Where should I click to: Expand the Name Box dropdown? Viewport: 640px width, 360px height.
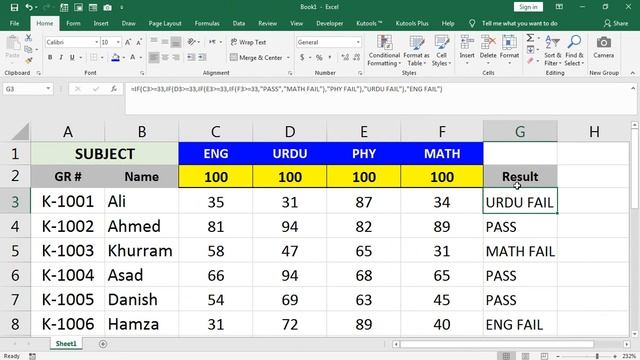(x=48, y=89)
